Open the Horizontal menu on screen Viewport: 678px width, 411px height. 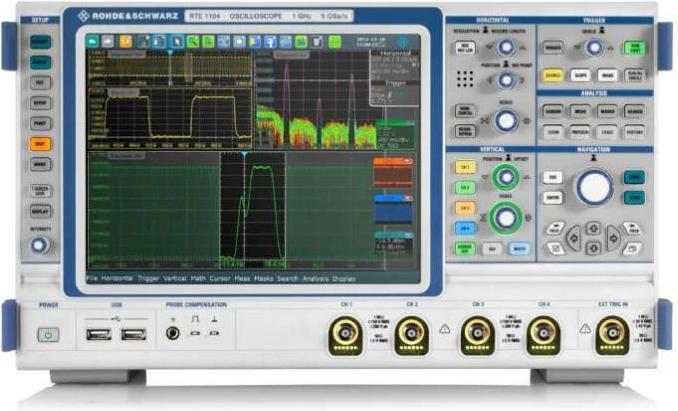pyautogui.click(x=117, y=279)
